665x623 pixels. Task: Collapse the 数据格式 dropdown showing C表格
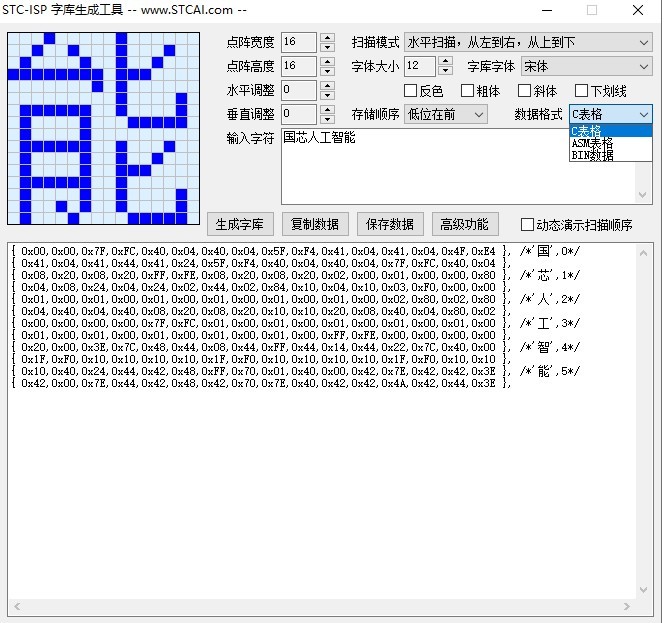point(610,115)
